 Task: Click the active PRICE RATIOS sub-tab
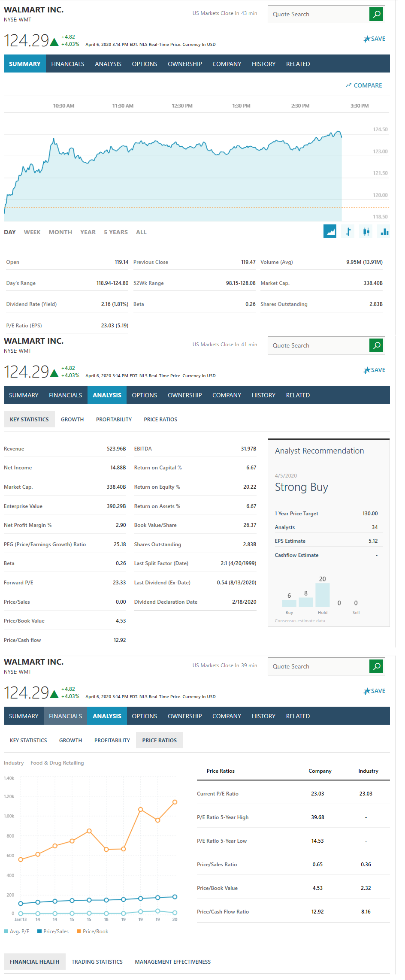160,740
